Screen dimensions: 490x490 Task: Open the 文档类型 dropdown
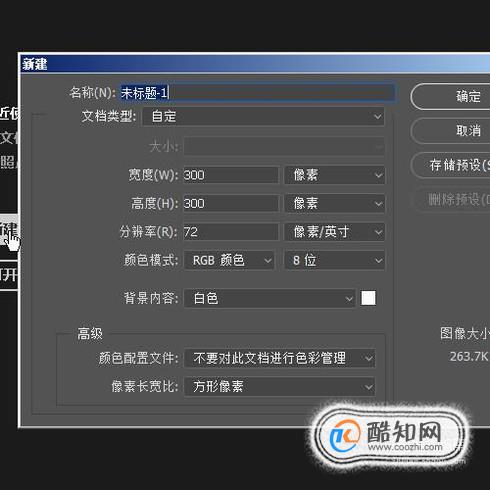tap(263, 116)
